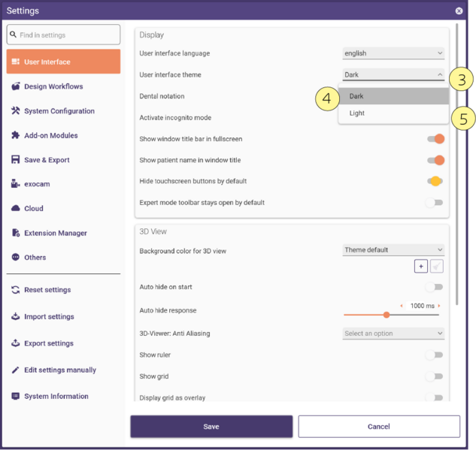This screenshot has height=450, width=476.
Task: Add a background color with plus icon
Action: tap(421, 266)
